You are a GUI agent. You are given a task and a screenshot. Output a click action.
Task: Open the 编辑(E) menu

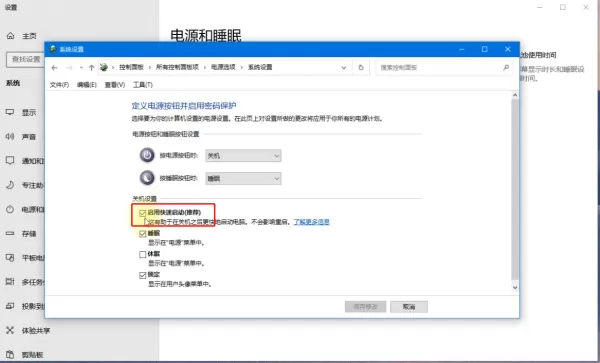pos(86,85)
